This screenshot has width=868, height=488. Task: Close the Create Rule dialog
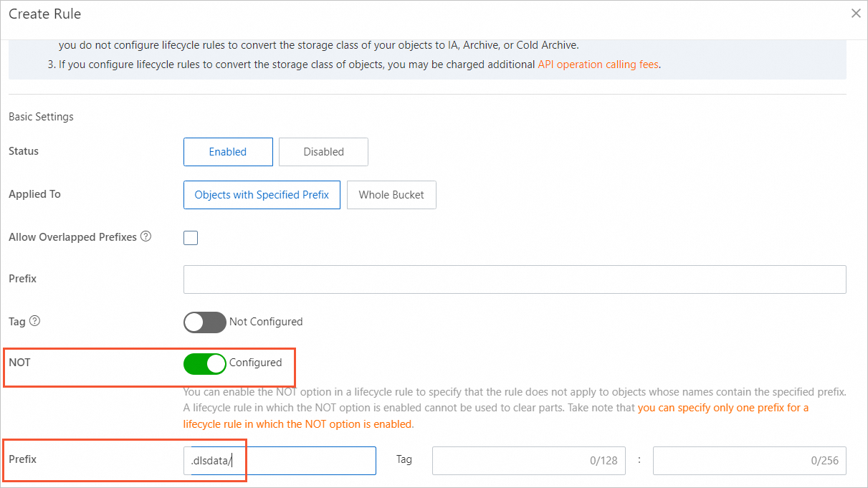coord(855,14)
